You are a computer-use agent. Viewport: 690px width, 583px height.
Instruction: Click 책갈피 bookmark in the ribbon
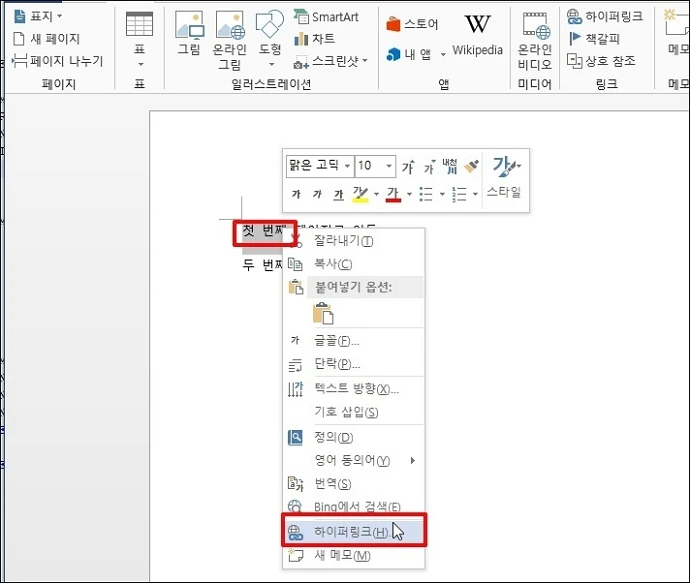tap(594, 39)
